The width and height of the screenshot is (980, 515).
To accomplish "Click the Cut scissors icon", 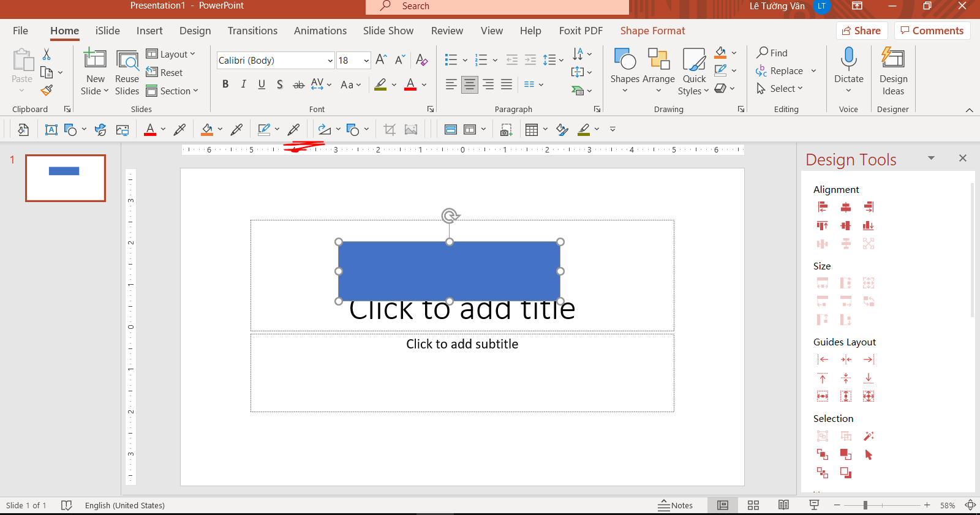I will click(47, 55).
